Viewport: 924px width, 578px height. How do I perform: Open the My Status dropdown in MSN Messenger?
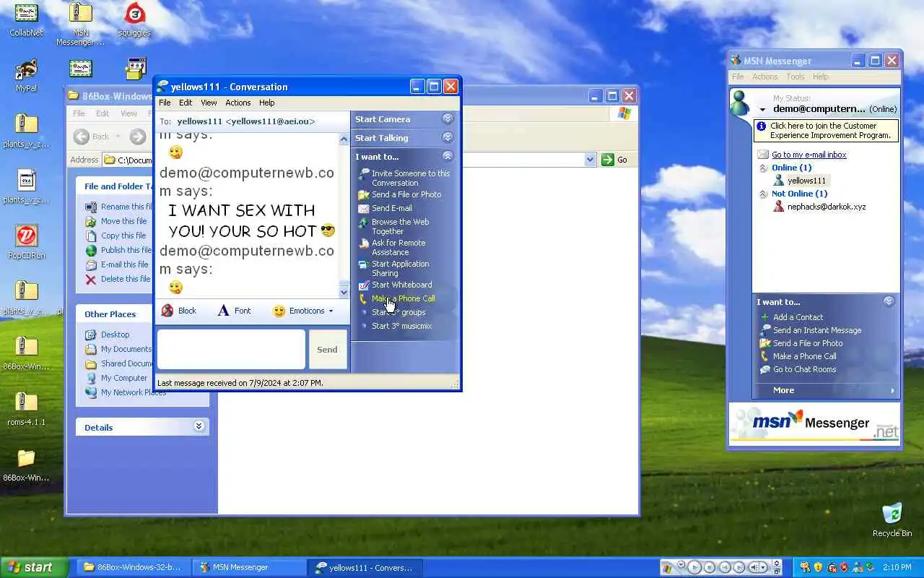pyautogui.click(x=762, y=110)
